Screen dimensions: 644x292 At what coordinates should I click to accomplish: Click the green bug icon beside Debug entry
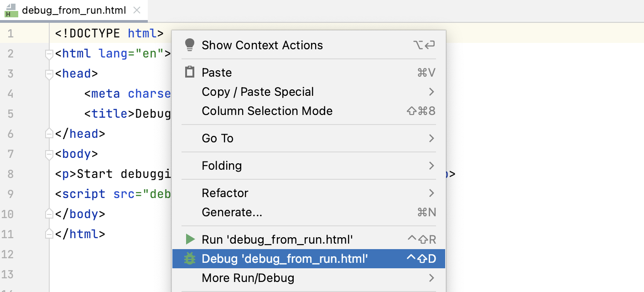click(x=190, y=258)
